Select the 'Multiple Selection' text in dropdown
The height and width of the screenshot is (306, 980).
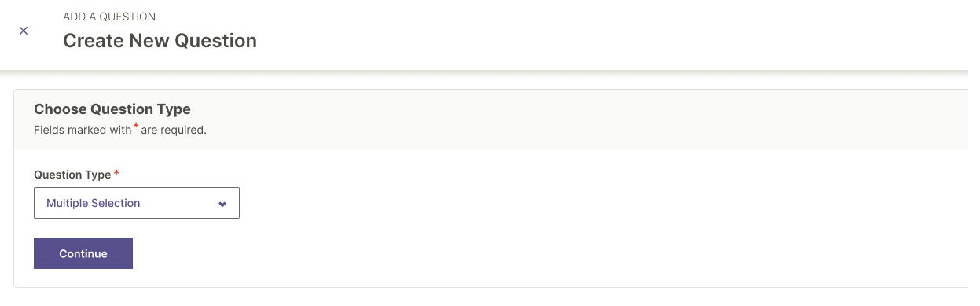pyautogui.click(x=94, y=203)
